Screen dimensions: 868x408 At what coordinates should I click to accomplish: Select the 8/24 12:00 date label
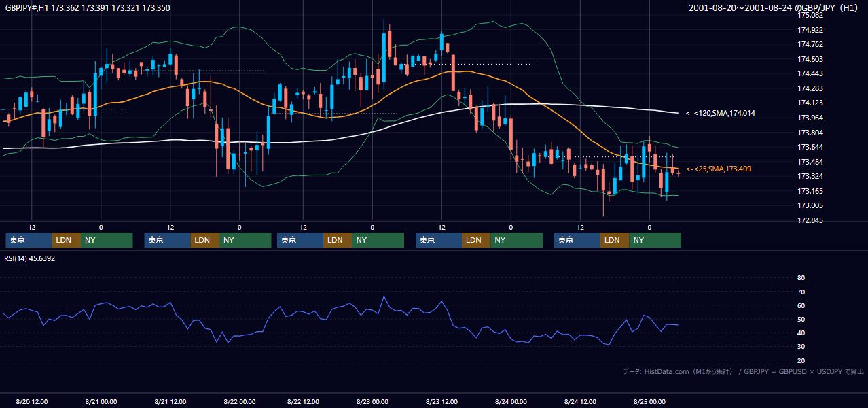tap(580, 402)
